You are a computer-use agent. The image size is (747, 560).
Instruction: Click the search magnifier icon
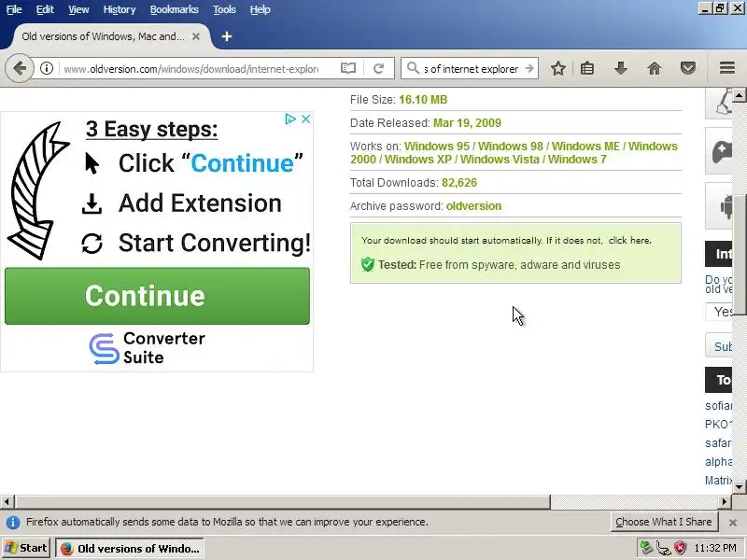coord(413,68)
